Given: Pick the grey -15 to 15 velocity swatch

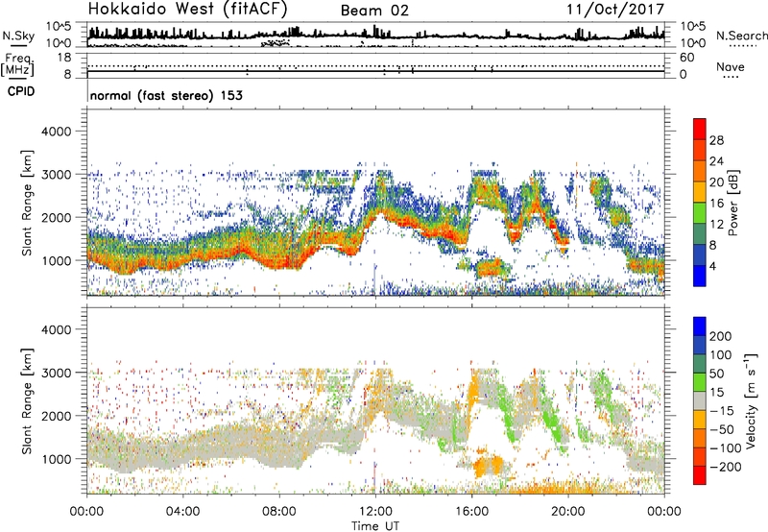Looking at the screenshot, I should (700, 401).
